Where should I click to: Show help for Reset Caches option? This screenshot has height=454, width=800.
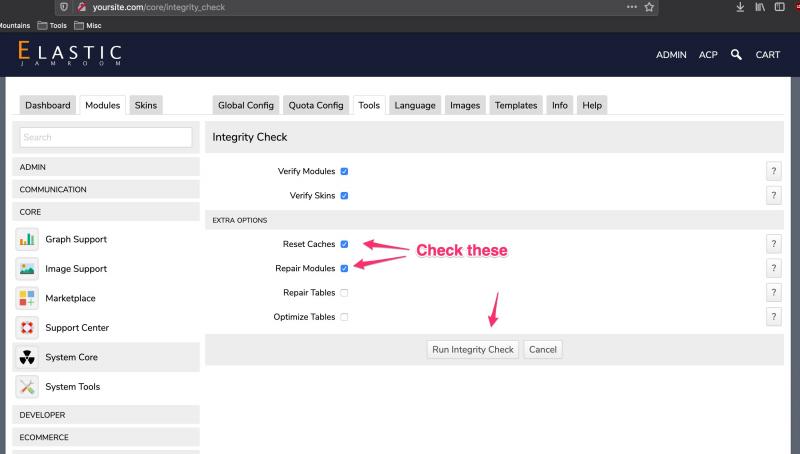(x=772, y=244)
